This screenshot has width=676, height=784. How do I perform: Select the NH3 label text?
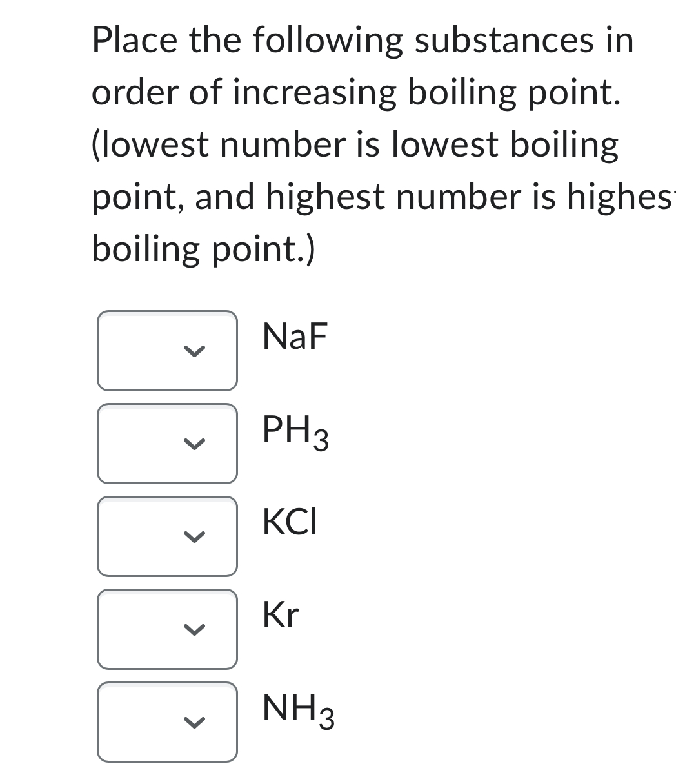[297, 709]
